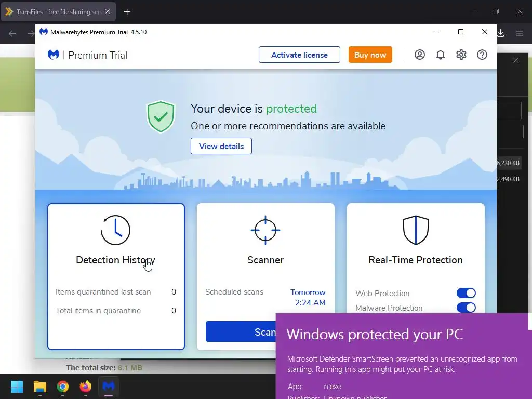Click the n.exe app name in SmartScreen
Image resolution: width=532 pixels, height=399 pixels.
tap(332, 387)
